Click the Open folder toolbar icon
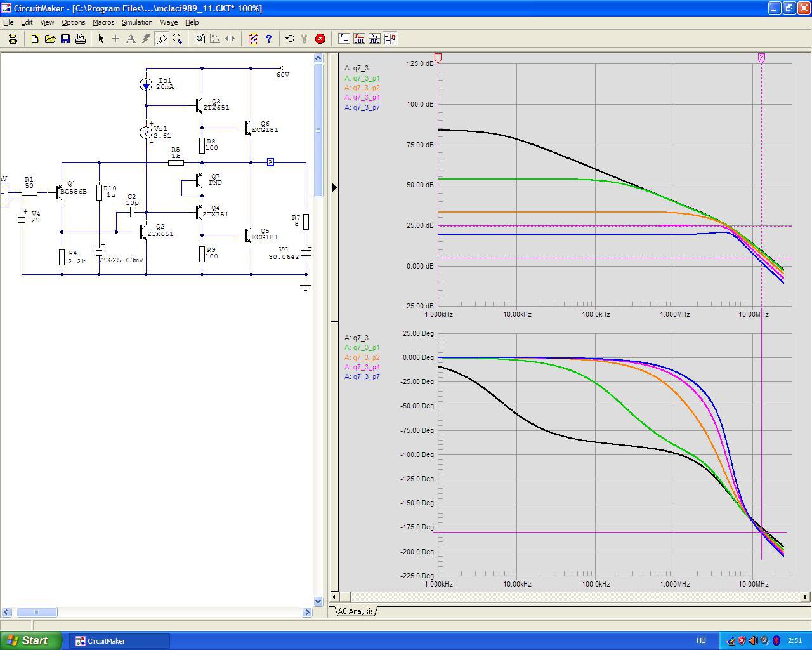 (50, 39)
